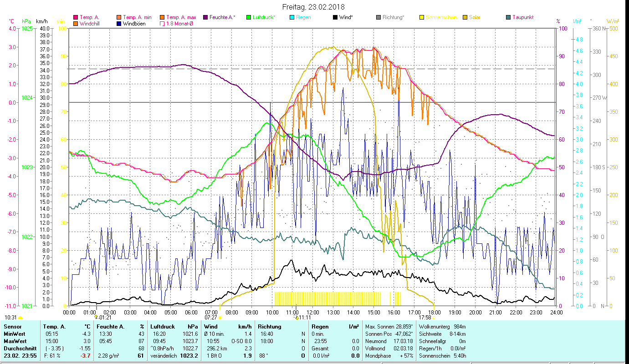Select the blue Windböen legend marker
This screenshot has width=629, height=364.
pos(118,24)
